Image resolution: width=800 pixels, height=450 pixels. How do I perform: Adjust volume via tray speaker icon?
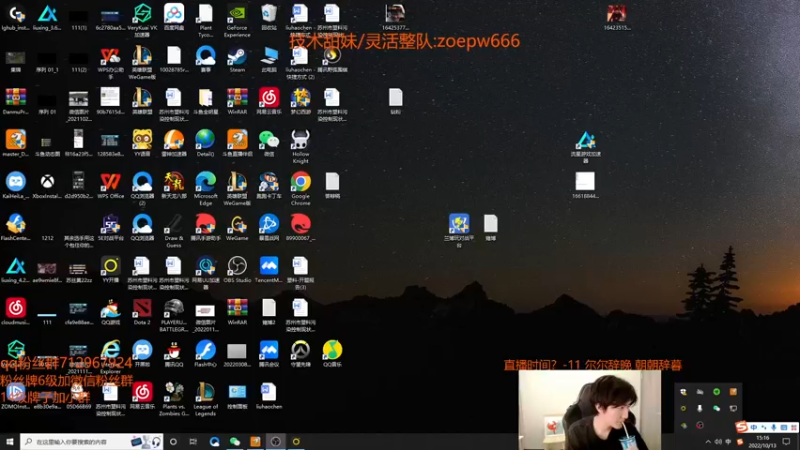pos(718,442)
